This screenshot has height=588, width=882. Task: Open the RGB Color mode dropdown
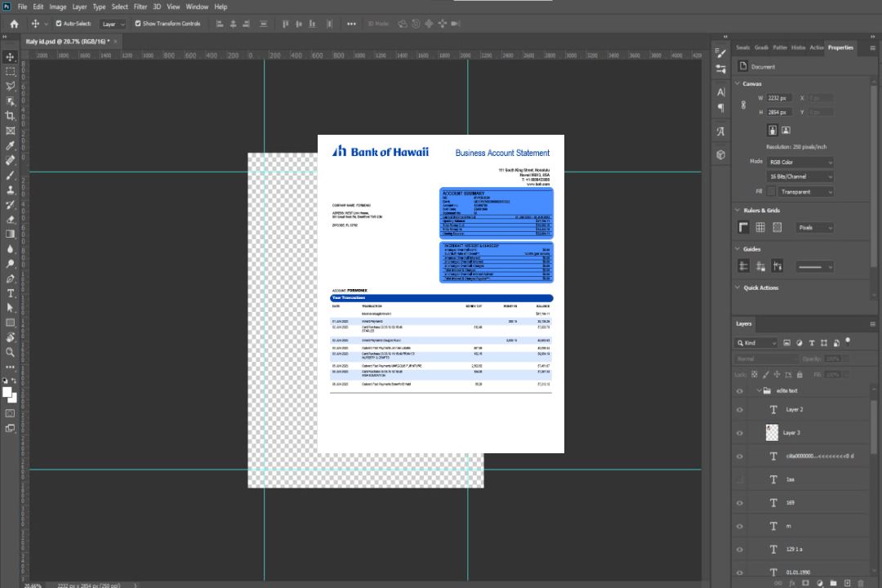tap(800, 162)
